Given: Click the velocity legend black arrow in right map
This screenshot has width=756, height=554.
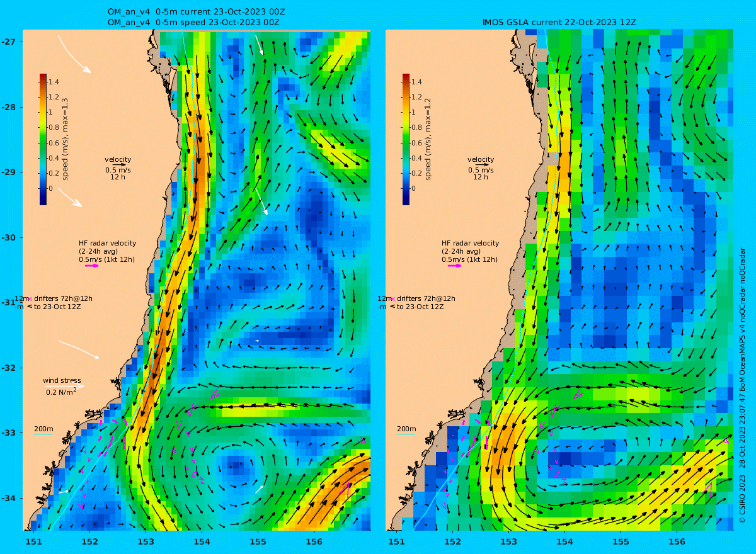Looking at the screenshot, I should (483, 165).
